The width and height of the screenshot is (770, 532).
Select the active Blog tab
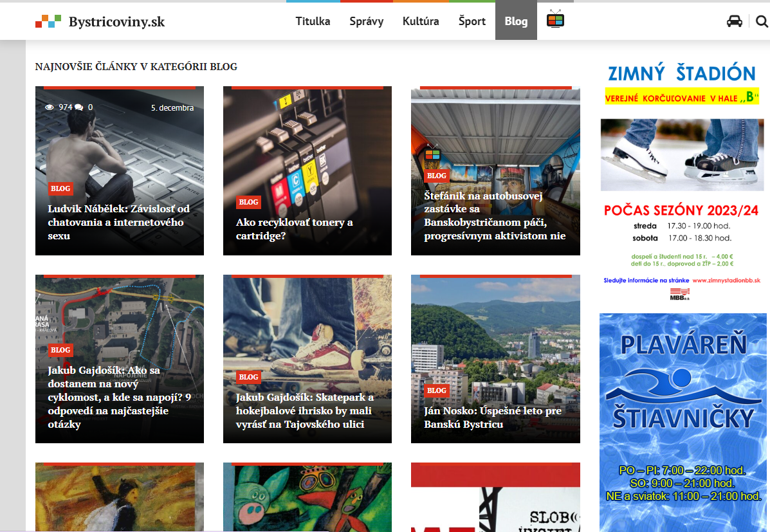click(x=516, y=21)
